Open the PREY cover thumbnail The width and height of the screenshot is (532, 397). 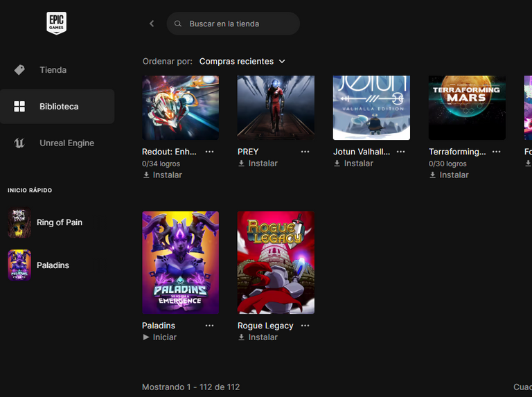tap(276, 107)
